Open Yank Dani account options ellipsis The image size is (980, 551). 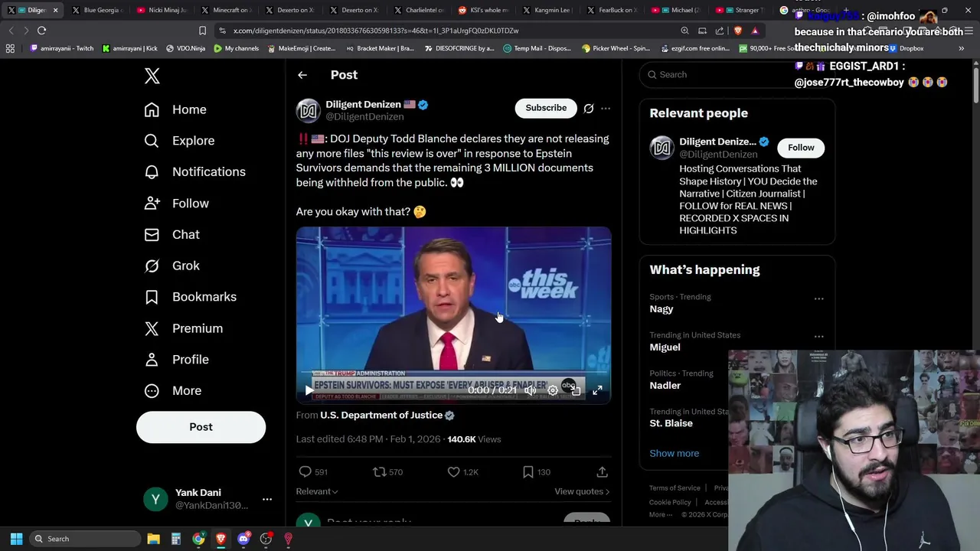[267, 499]
